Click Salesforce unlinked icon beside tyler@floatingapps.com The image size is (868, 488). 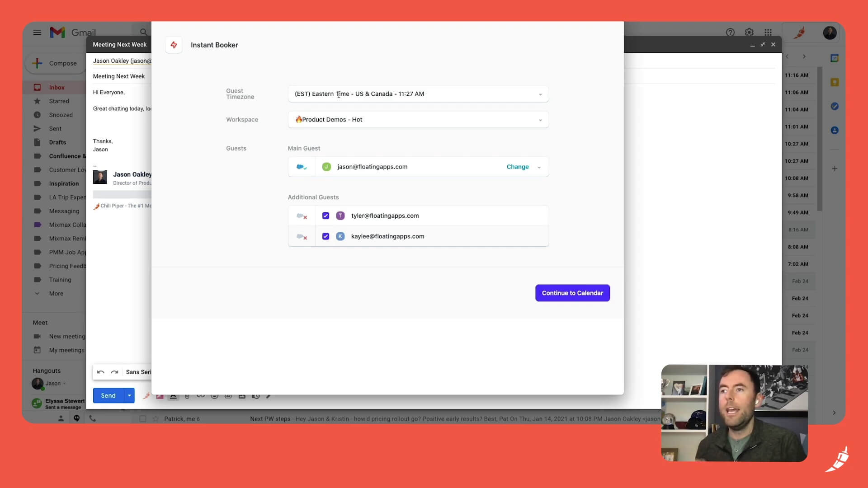click(x=302, y=216)
